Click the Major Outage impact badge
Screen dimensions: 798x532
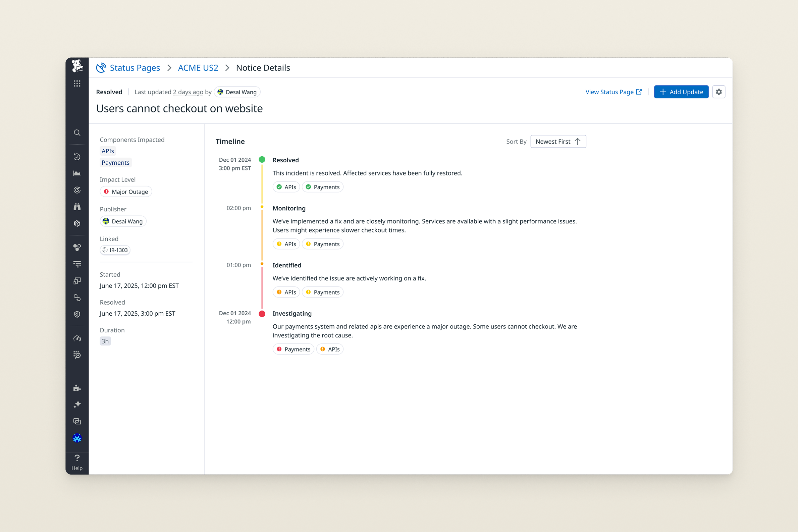[x=126, y=192]
